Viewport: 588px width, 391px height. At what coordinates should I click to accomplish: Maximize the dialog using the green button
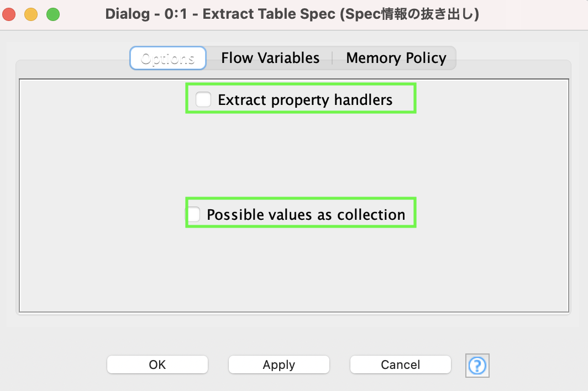click(x=52, y=13)
